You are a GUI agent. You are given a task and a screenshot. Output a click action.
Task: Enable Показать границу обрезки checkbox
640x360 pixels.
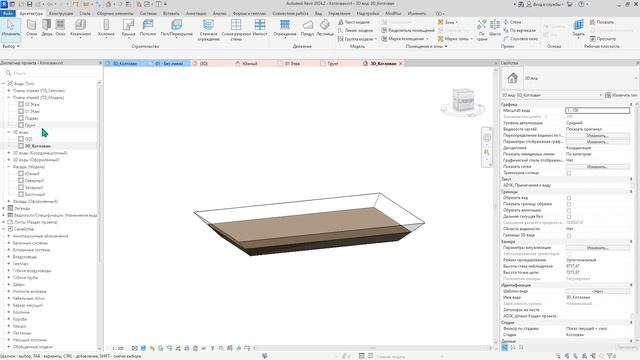point(569,204)
